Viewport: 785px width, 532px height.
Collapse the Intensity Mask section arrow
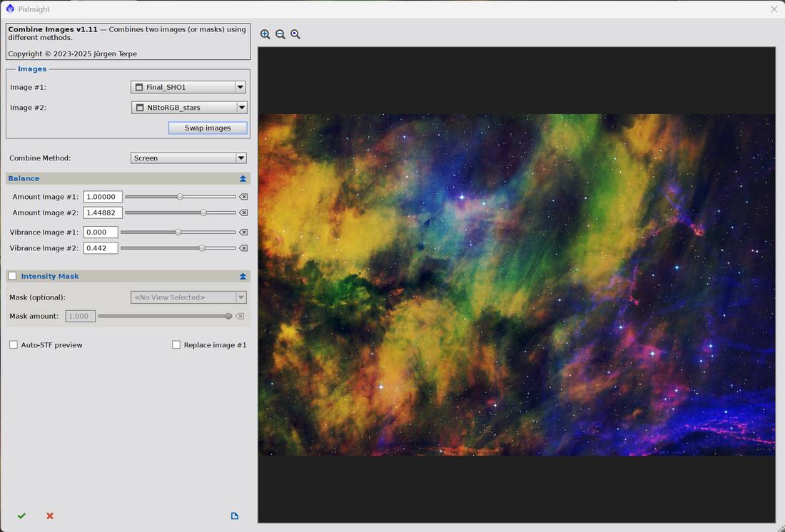pos(243,276)
